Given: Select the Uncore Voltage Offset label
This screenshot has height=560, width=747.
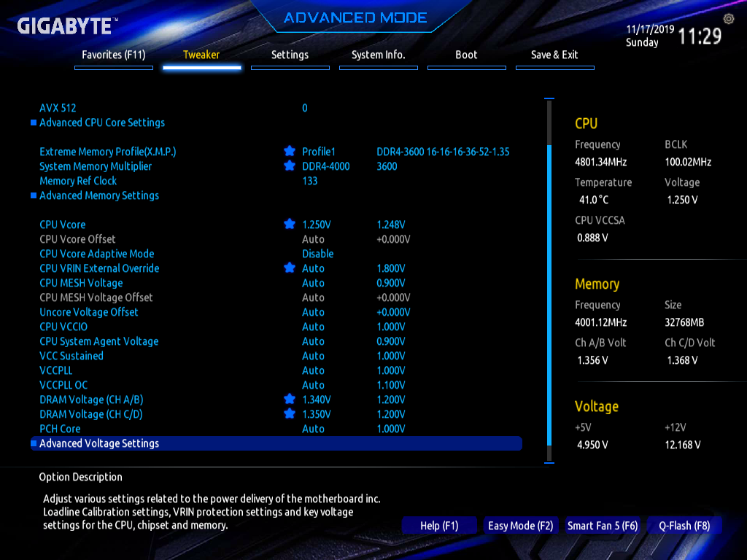Looking at the screenshot, I should (88, 312).
